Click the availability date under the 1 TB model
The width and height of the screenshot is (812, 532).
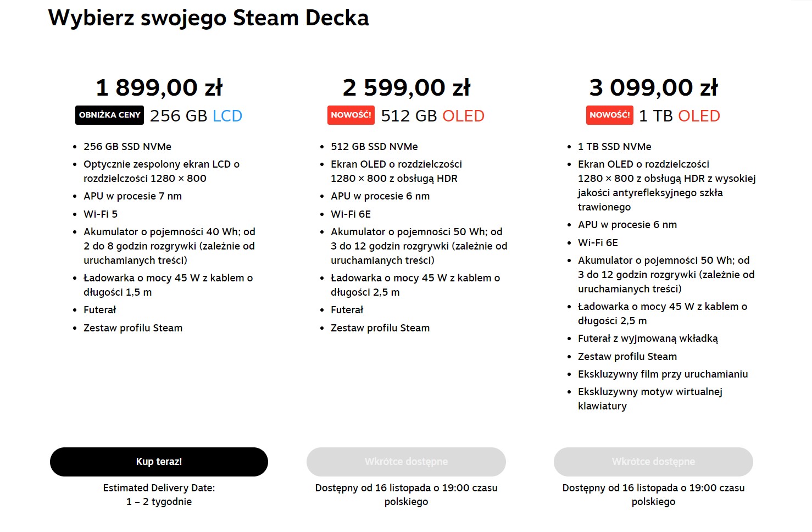[x=653, y=494]
